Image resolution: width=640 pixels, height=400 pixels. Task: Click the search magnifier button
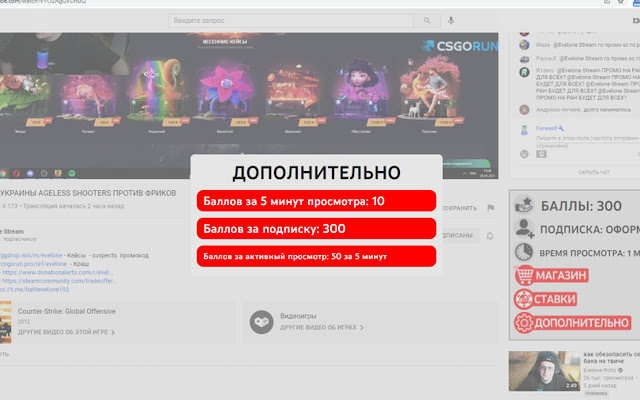(x=427, y=20)
